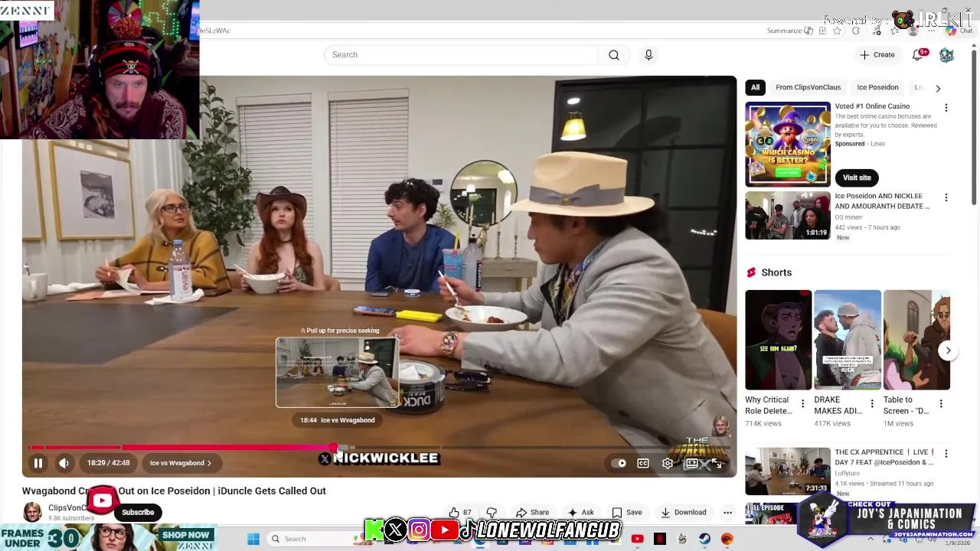Click the search magnifier button

tap(614, 55)
